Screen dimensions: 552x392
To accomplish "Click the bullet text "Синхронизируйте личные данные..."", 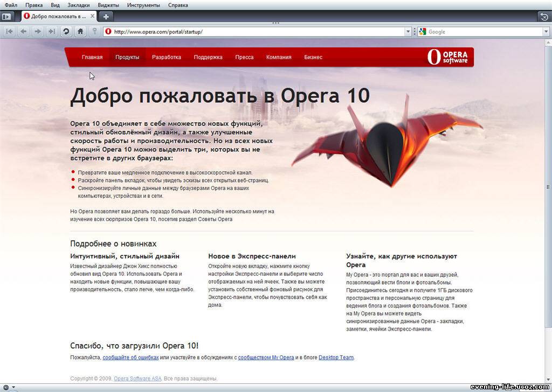I will point(163,192).
